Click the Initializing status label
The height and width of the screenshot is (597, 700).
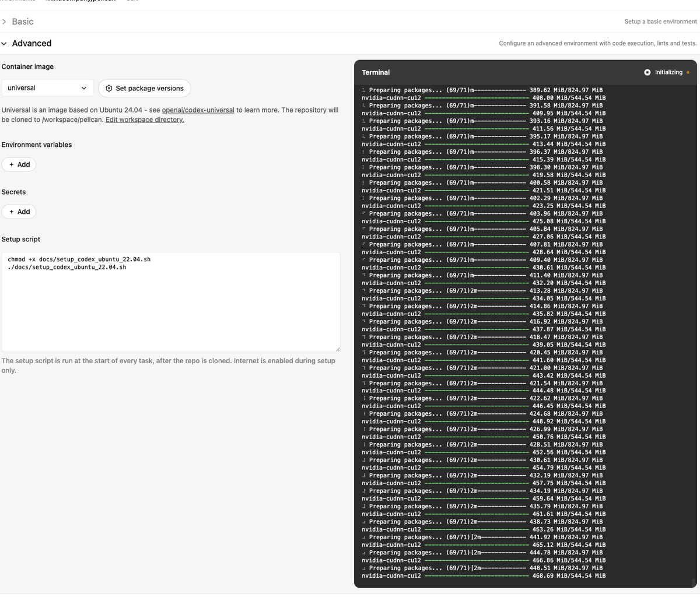click(x=668, y=72)
